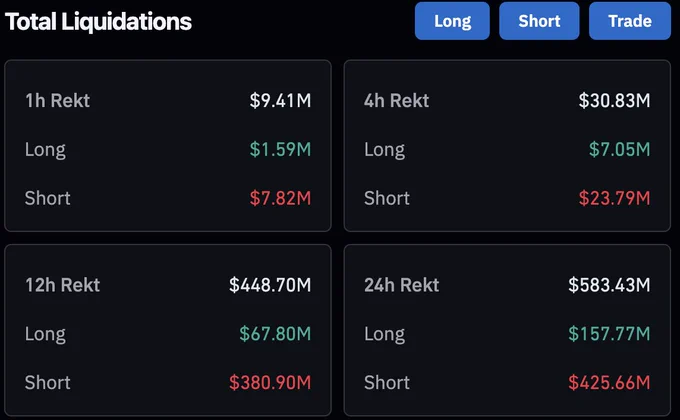The image size is (680, 420).
Task: Click the 1h Short value $7.82M
Action: [280, 198]
